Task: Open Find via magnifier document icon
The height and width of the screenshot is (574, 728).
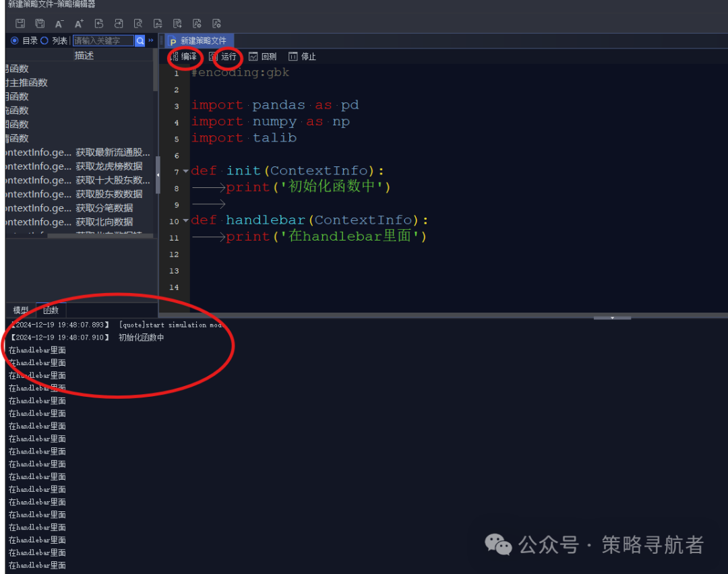Action: pos(138,23)
